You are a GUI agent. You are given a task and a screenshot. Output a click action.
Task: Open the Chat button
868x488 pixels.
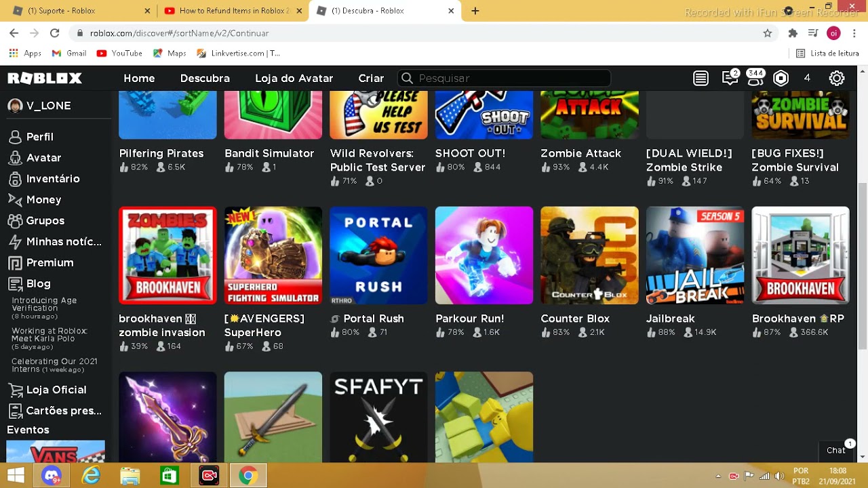(x=836, y=450)
